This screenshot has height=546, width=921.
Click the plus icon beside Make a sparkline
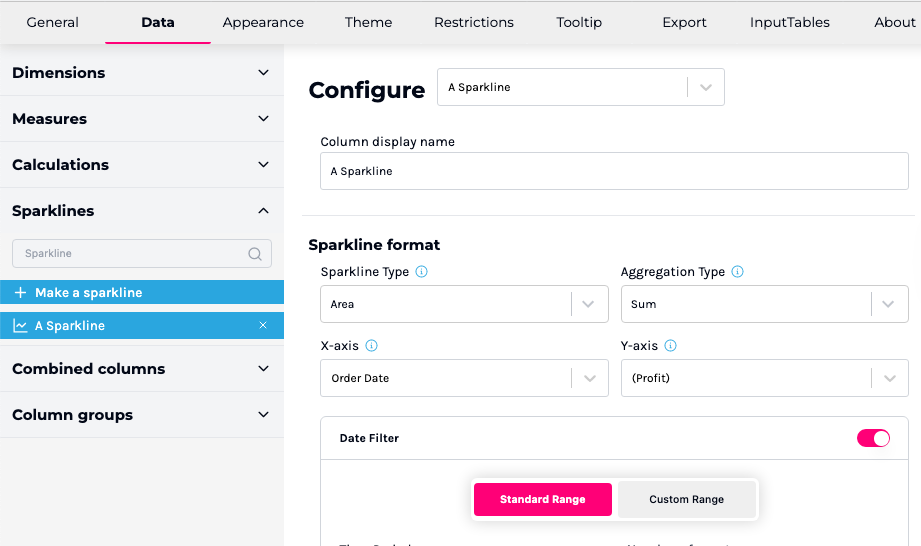coord(20,293)
